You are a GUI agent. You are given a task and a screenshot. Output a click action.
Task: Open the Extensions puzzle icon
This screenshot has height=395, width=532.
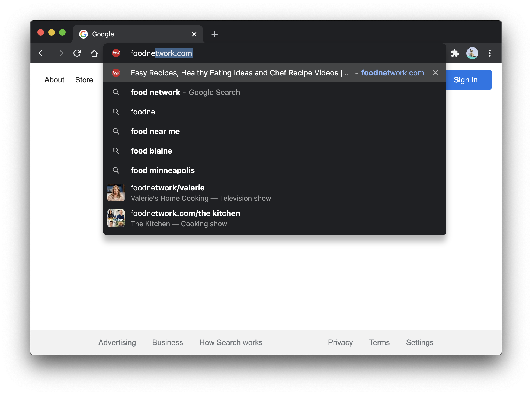[x=455, y=53]
